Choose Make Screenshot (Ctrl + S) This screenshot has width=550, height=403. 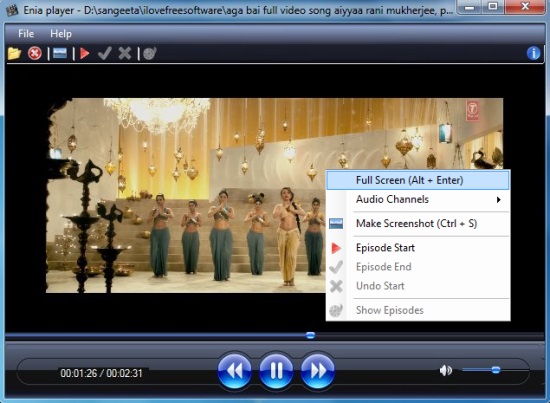[417, 224]
